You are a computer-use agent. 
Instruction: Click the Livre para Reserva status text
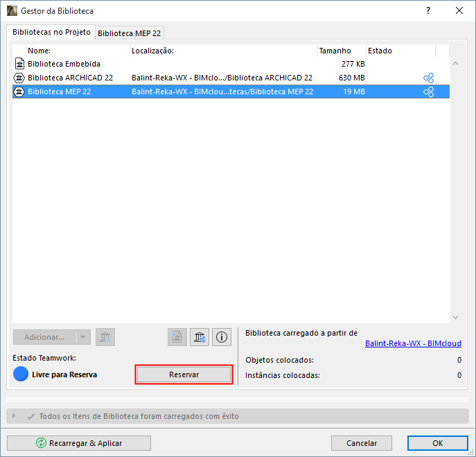tap(64, 374)
